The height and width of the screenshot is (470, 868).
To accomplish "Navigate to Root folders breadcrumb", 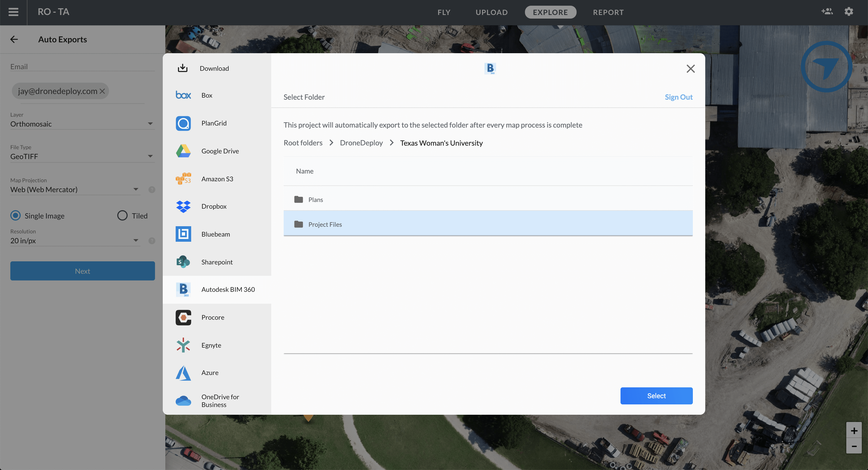I will tap(303, 143).
